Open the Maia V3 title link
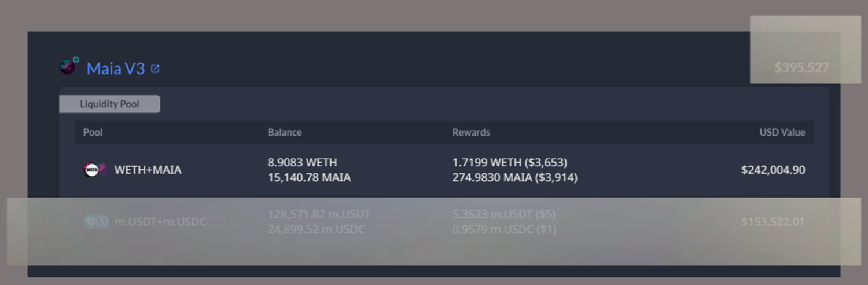 tap(115, 68)
